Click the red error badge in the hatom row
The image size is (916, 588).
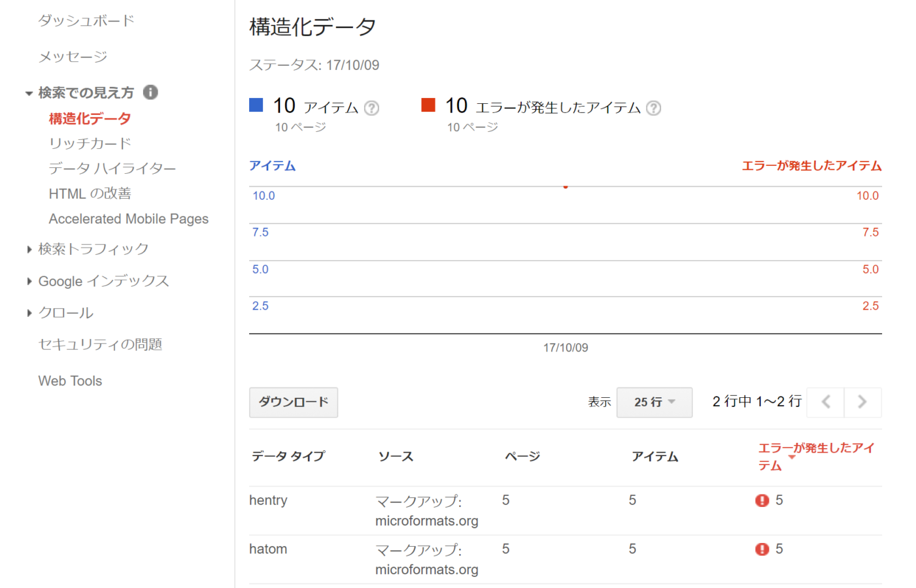tap(762, 549)
